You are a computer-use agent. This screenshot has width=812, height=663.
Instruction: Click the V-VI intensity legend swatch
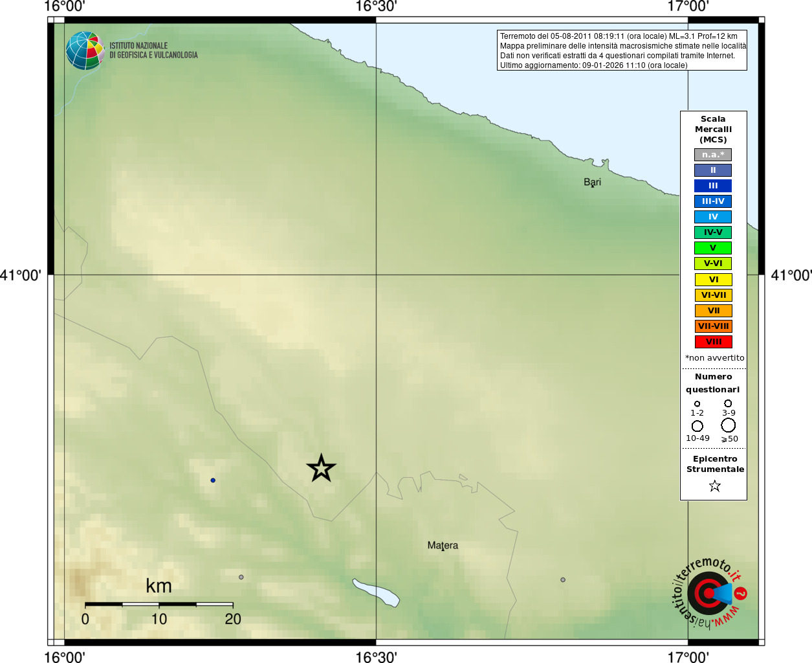coord(713,264)
